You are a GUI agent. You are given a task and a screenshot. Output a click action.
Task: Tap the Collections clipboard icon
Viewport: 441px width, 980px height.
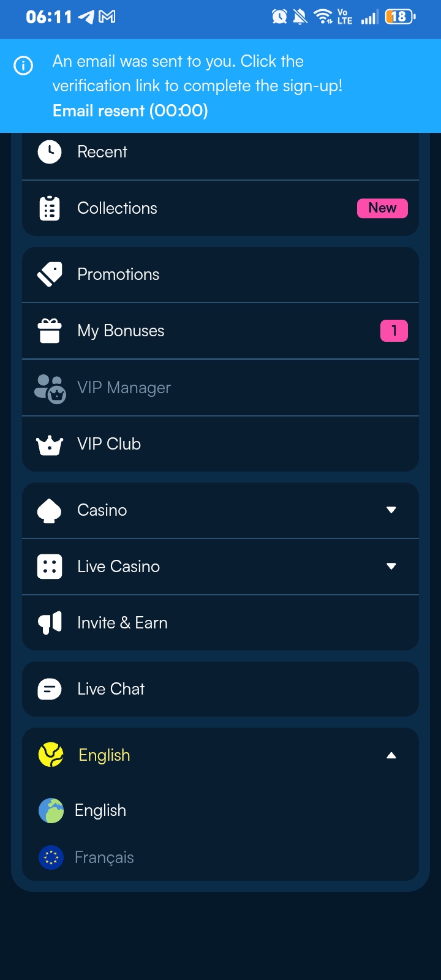pos(50,208)
